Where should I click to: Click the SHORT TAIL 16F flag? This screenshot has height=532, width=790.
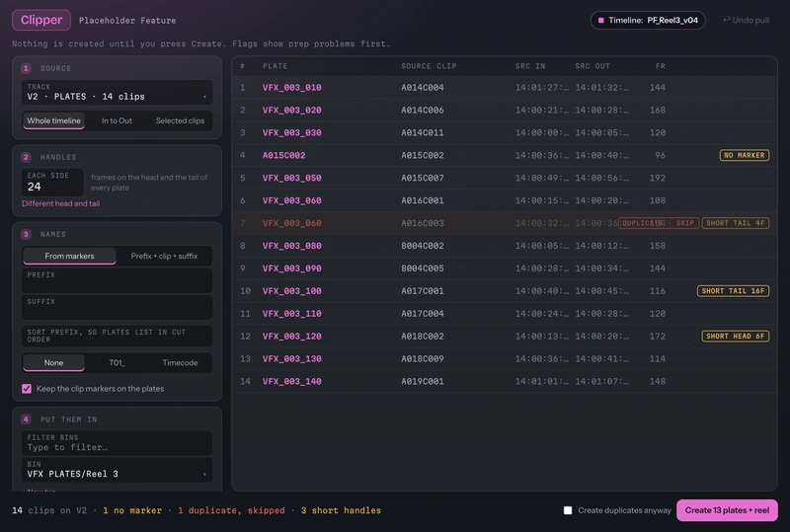[733, 291]
